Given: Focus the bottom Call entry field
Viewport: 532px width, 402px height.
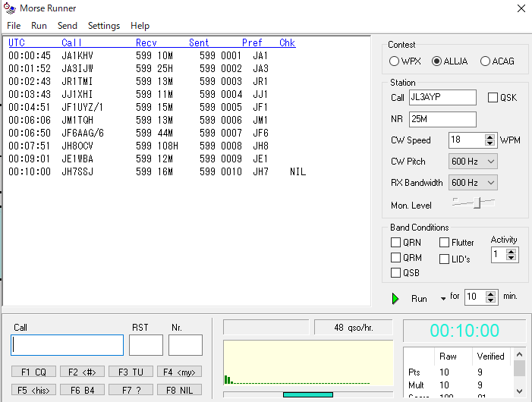Looking at the screenshot, I should point(68,345).
